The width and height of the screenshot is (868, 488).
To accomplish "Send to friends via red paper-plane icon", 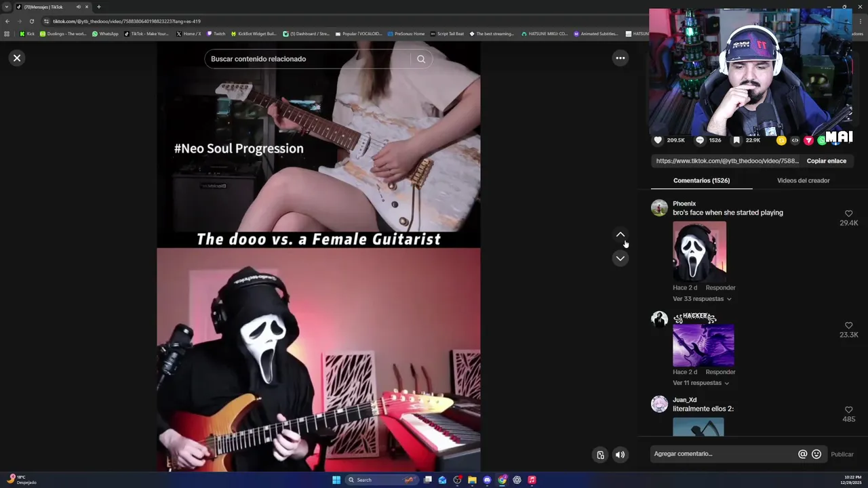I will click(x=808, y=140).
